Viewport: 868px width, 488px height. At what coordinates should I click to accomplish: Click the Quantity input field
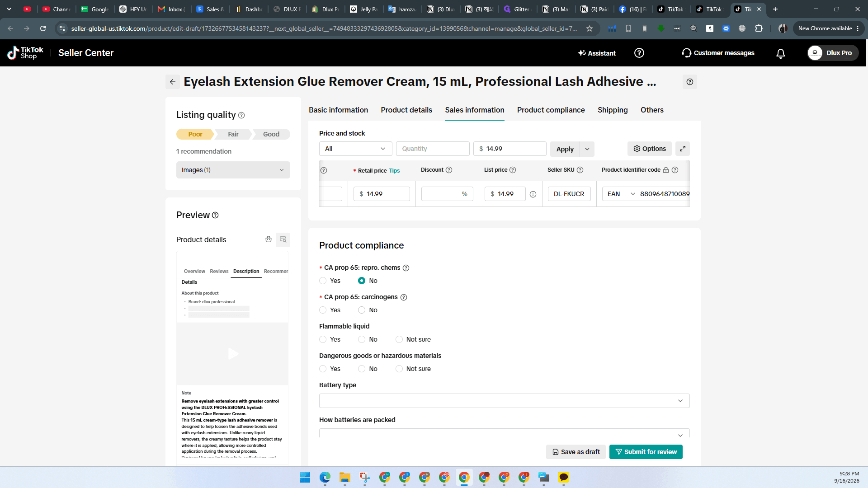tap(433, 149)
